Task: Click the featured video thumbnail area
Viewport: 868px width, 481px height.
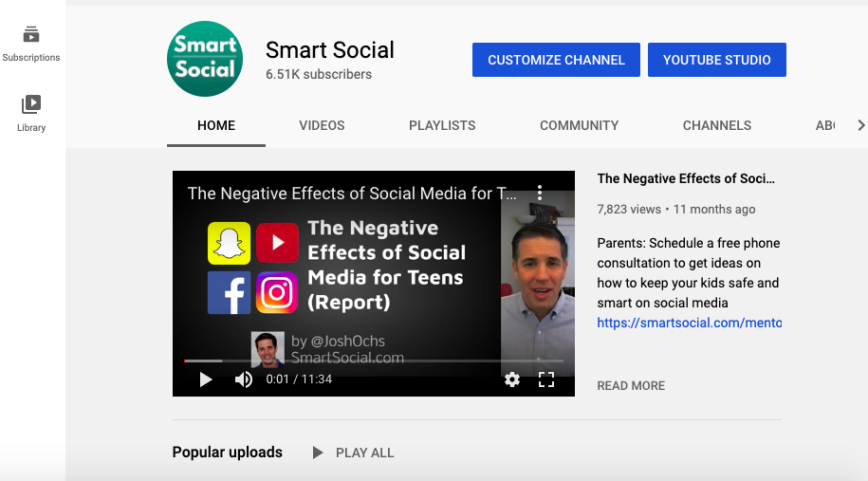Action: (374, 284)
